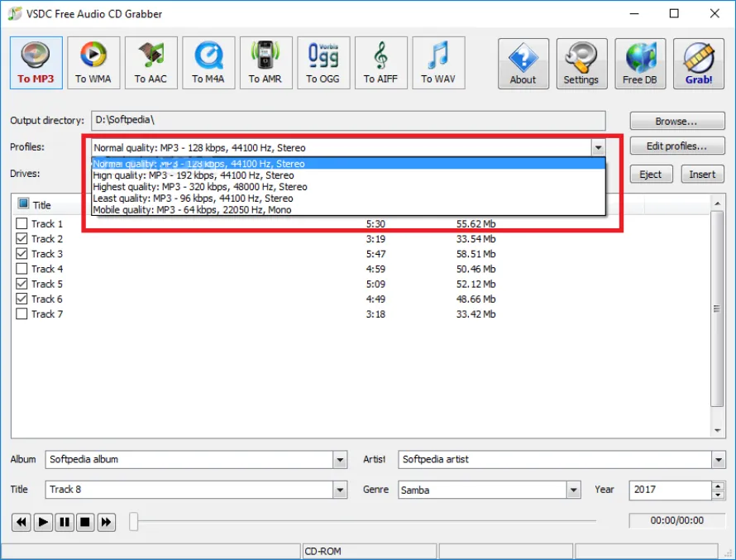Uncheck the Track 2 checkbox

[22, 238]
